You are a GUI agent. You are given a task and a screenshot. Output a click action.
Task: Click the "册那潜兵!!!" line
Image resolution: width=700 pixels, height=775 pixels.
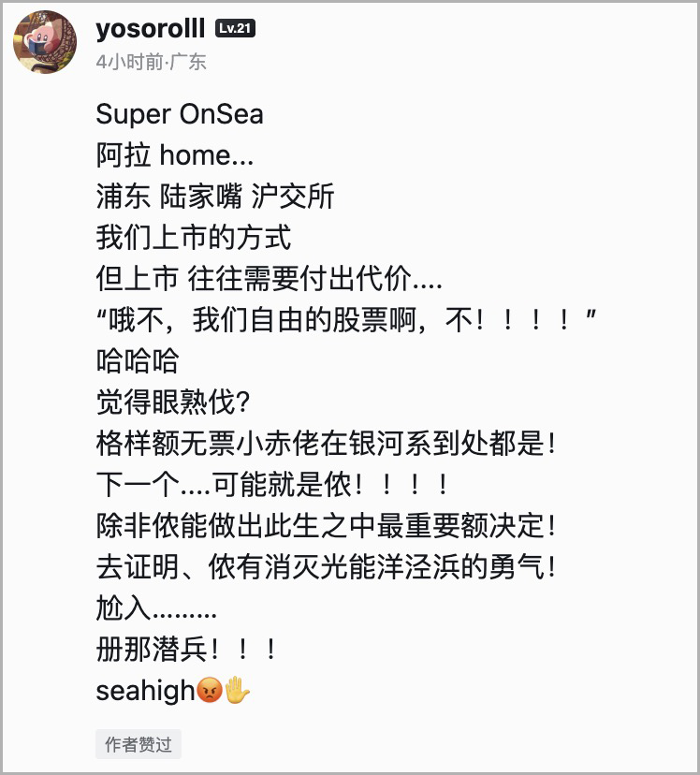pyautogui.click(x=186, y=650)
